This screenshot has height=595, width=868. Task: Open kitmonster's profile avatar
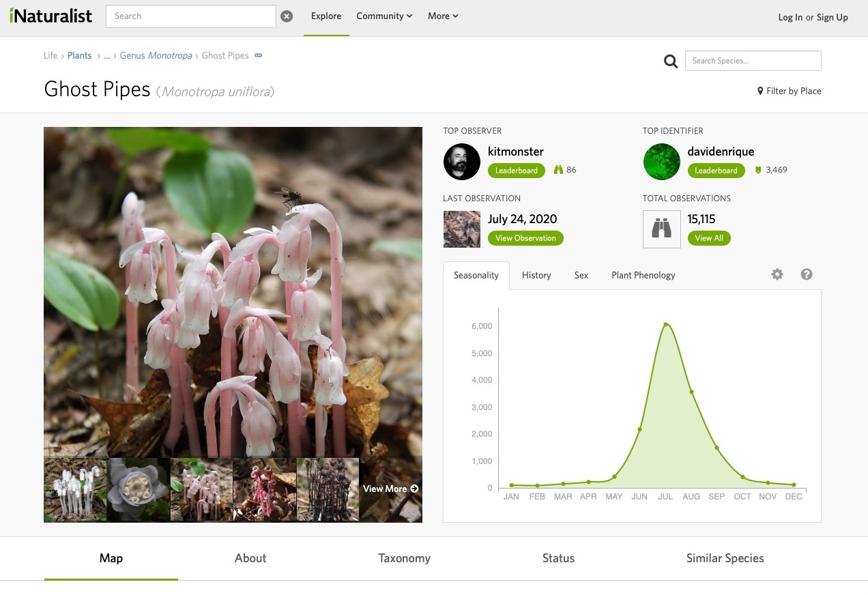tap(461, 162)
